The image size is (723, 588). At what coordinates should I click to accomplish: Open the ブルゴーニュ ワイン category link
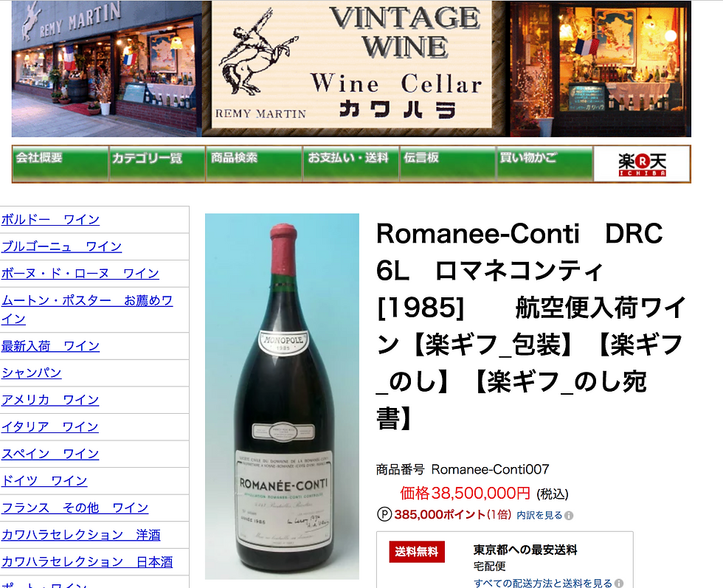click(x=61, y=246)
